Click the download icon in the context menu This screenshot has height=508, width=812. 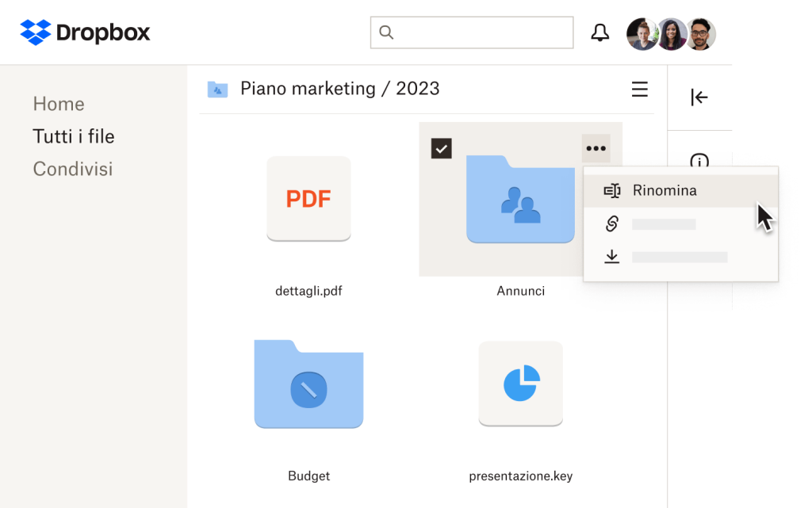611,256
